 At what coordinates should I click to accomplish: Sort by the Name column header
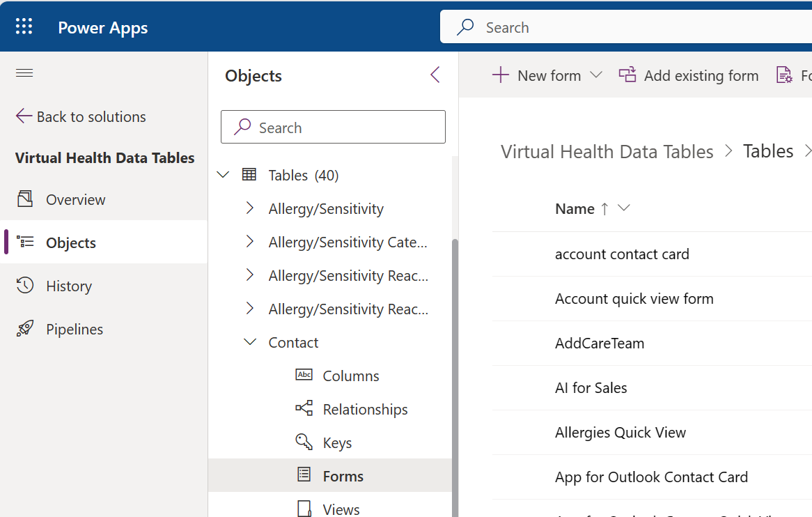pos(575,209)
